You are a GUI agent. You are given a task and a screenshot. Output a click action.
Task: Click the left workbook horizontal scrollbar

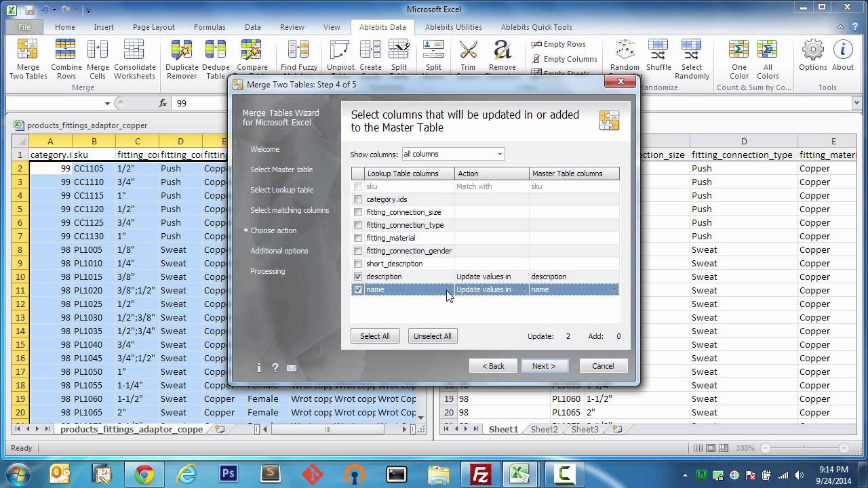pos(335,429)
